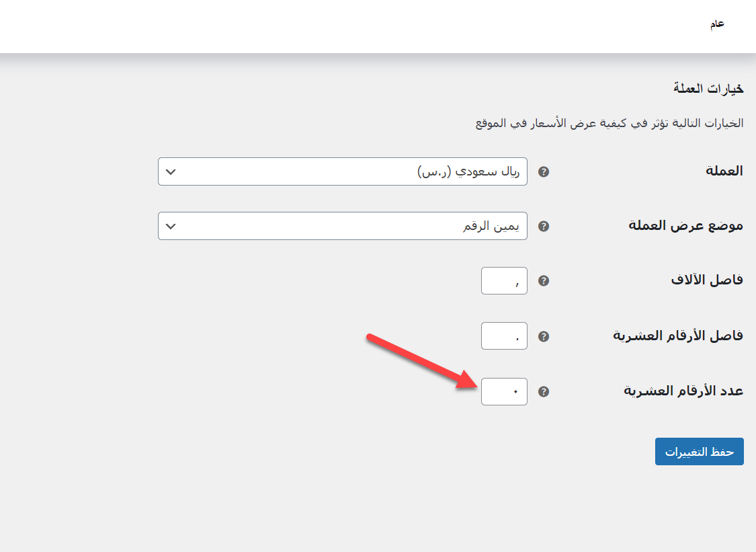Focus the decimal separator input field
756x552 pixels.
click(504, 336)
